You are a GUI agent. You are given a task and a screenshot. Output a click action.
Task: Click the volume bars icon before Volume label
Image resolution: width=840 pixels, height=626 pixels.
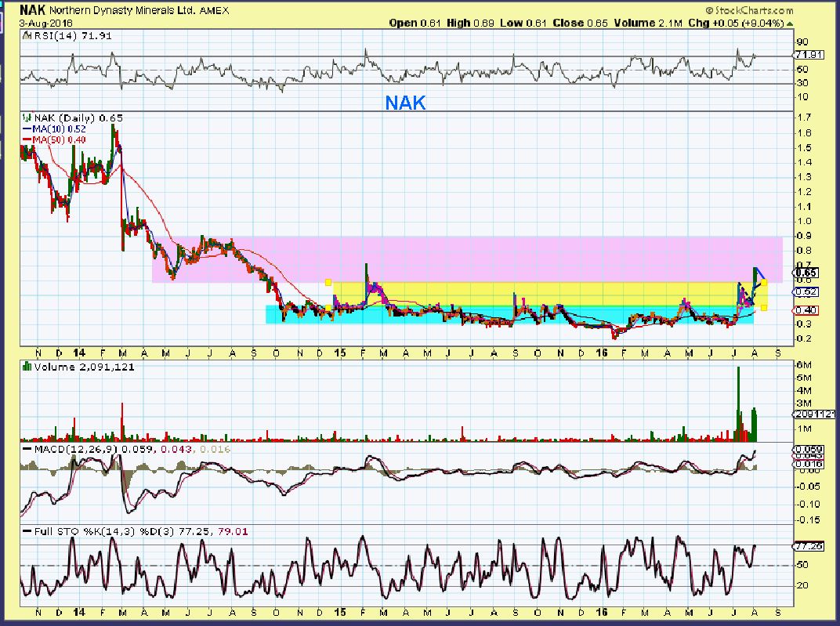pos(27,367)
